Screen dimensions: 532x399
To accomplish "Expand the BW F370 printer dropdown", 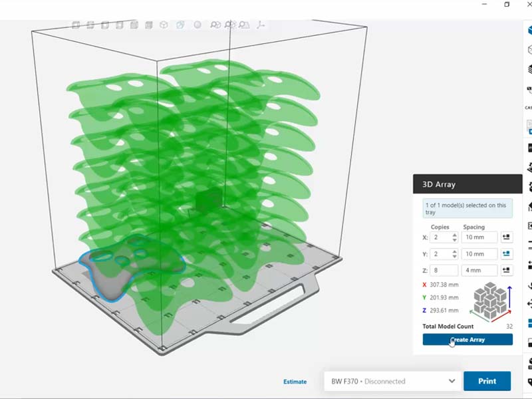I will 452,381.
